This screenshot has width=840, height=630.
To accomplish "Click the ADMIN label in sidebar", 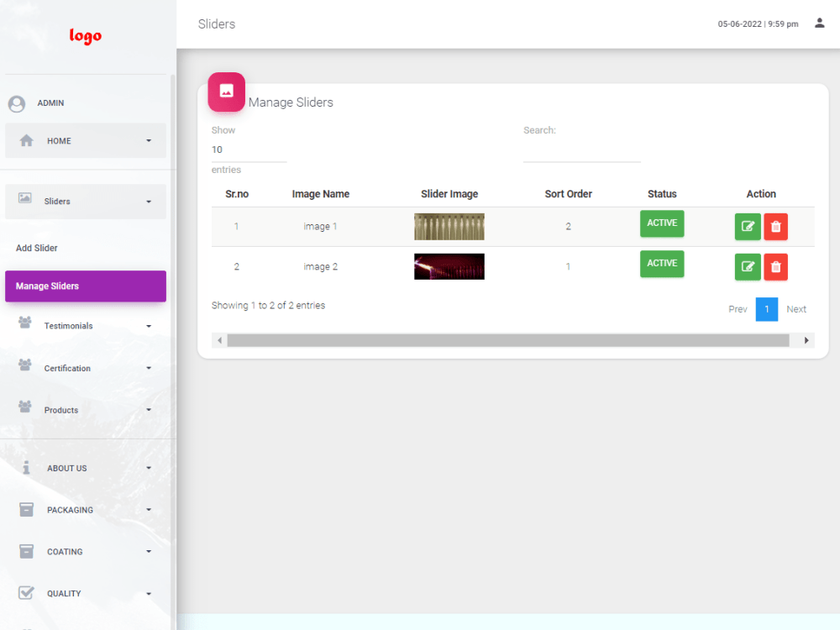I will (x=51, y=102).
